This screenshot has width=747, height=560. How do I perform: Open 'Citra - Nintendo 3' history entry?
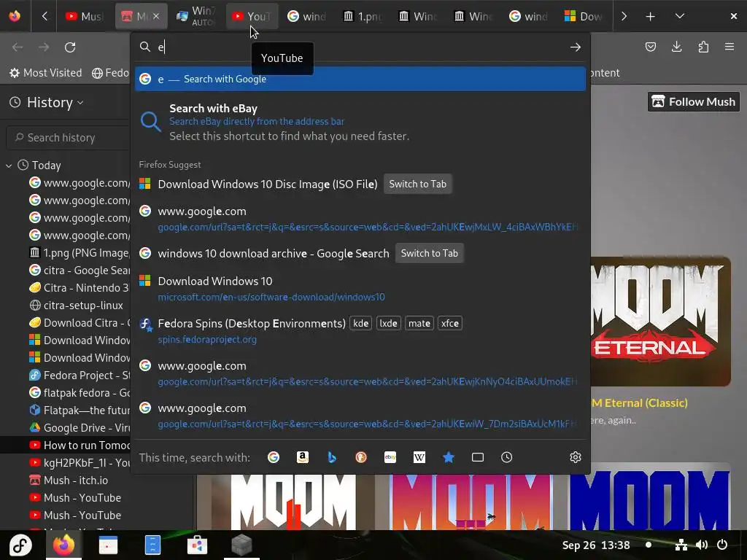click(79, 288)
